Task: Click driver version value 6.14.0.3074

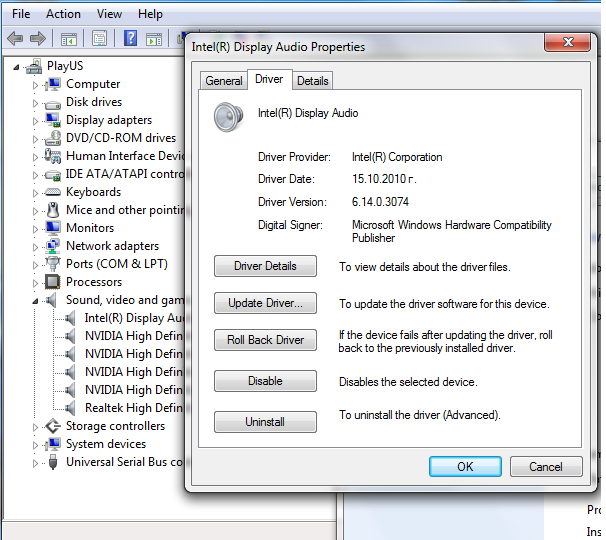Action: 380,202
